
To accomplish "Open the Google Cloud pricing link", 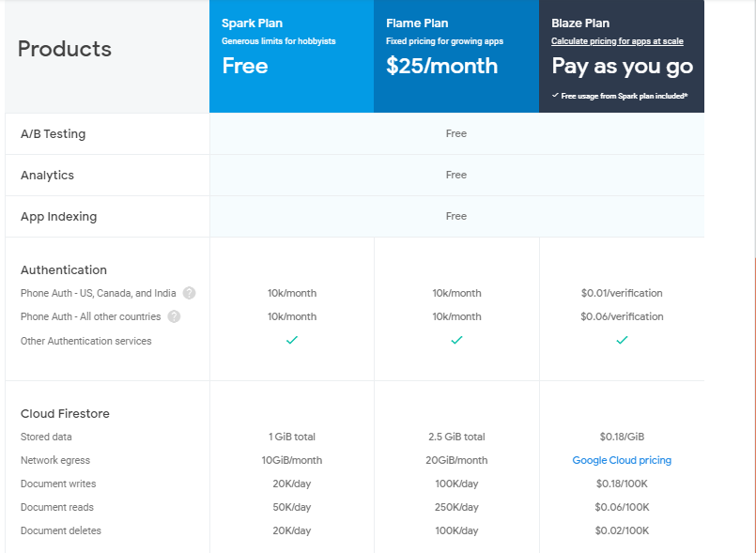I will click(622, 460).
